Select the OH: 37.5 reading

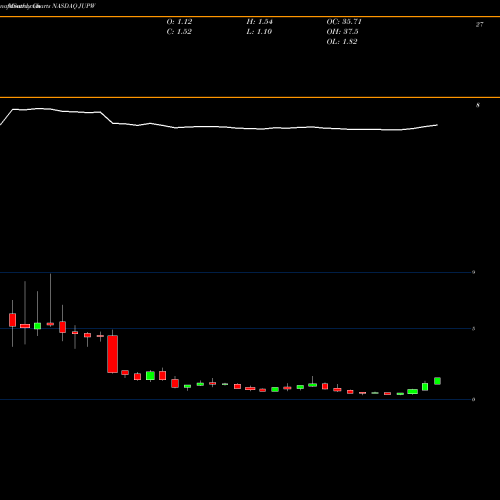(342, 32)
